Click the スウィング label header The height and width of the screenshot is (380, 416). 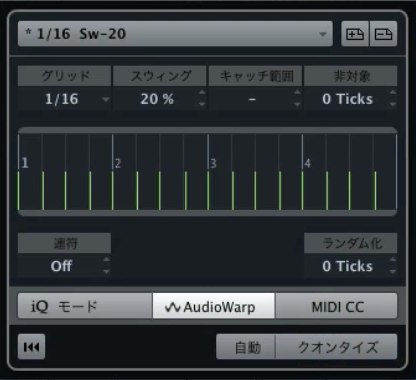click(160, 76)
